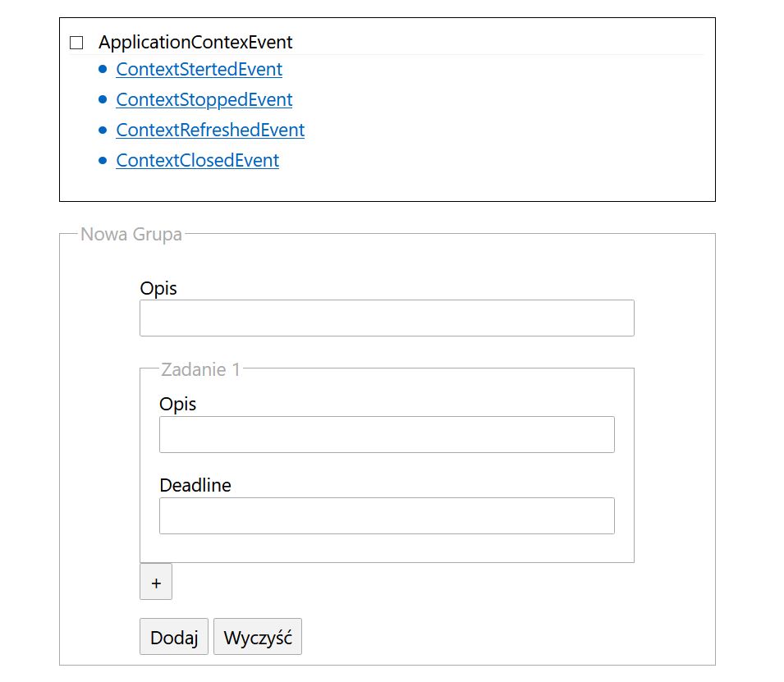
Task: Open the ContextRefreshedEvent link
Action: [x=209, y=130]
